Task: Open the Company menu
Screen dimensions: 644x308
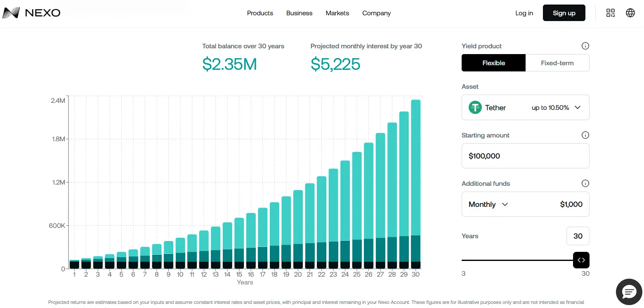Action: coord(377,13)
